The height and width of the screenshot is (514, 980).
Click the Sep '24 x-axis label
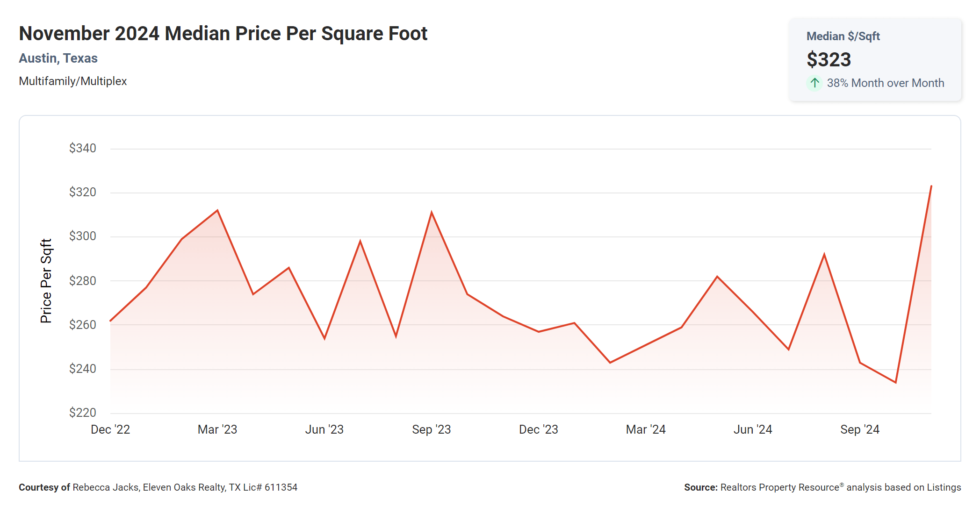[859, 429]
